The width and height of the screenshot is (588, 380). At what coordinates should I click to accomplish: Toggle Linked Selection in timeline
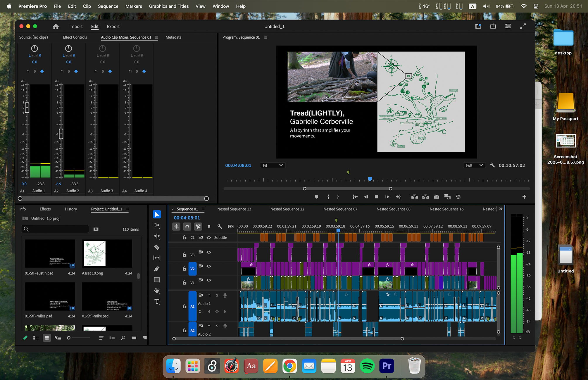198,227
